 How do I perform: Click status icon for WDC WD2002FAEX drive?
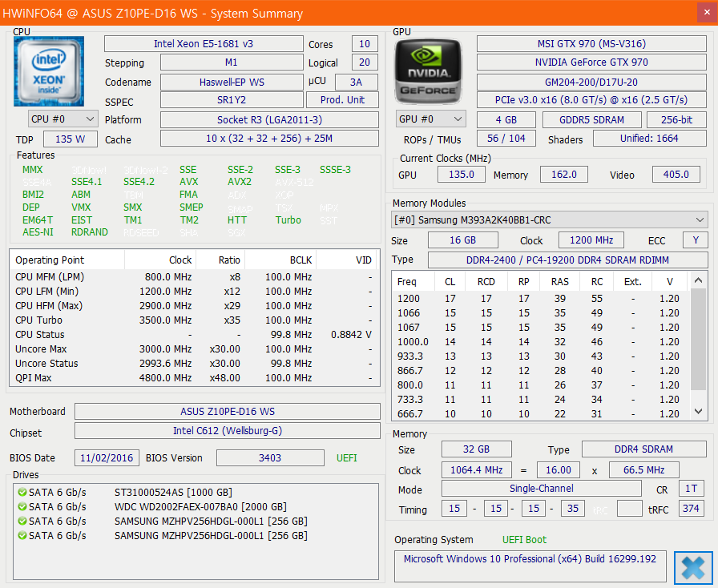pos(22,507)
